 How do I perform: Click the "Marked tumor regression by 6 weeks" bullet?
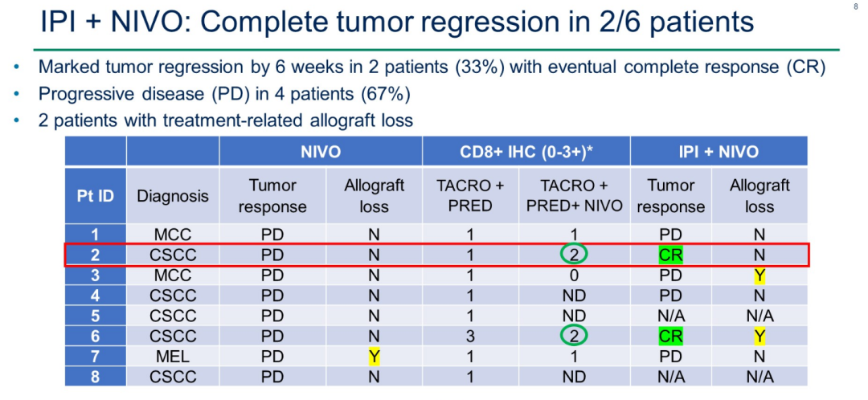tap(432, 67)
